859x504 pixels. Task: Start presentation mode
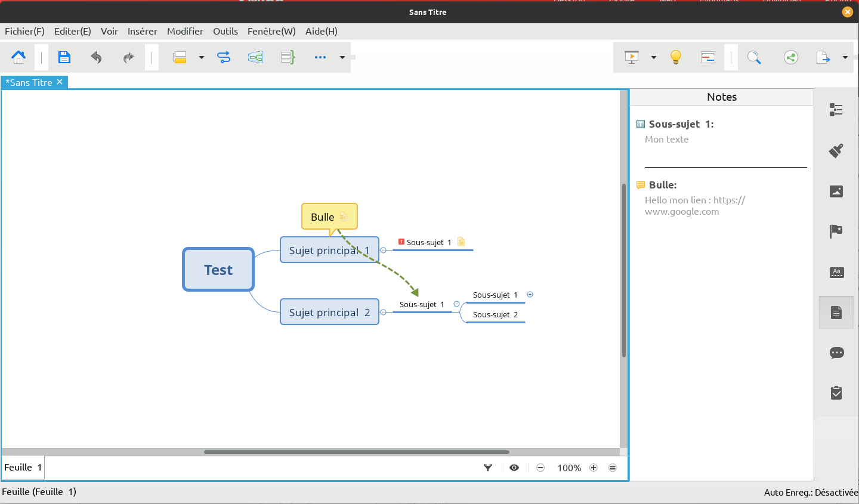pyautogui.click(x=632, y=57)
